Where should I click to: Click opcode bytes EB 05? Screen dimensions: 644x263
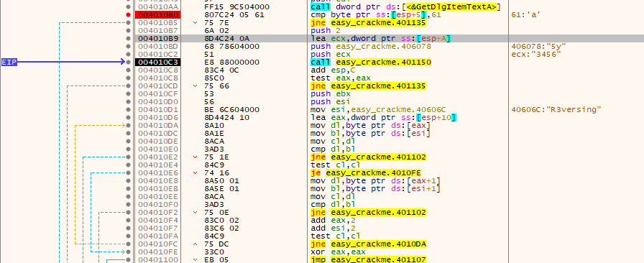click(x=216, y=259)
